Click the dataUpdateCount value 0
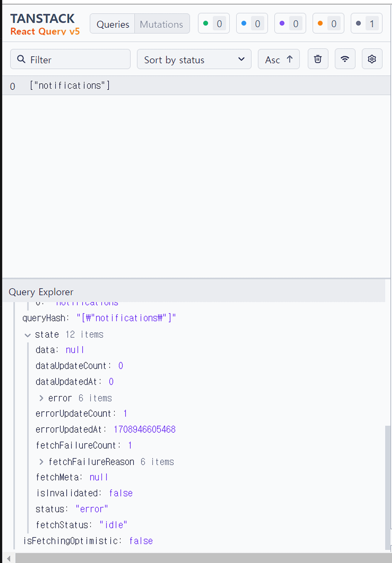The width and height of the screenshot is (392, 563). pyautogui.click(x=121, y=366)
